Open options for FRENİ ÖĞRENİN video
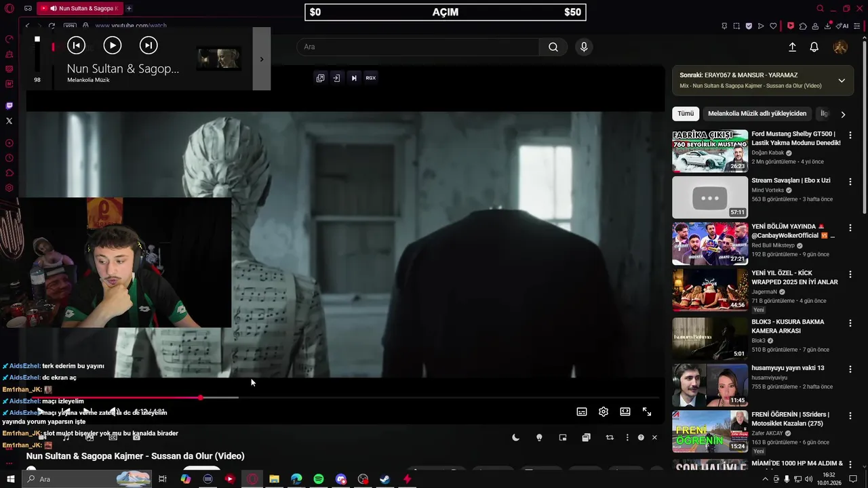This screenshot has height=488, width=868. (850, 415)
